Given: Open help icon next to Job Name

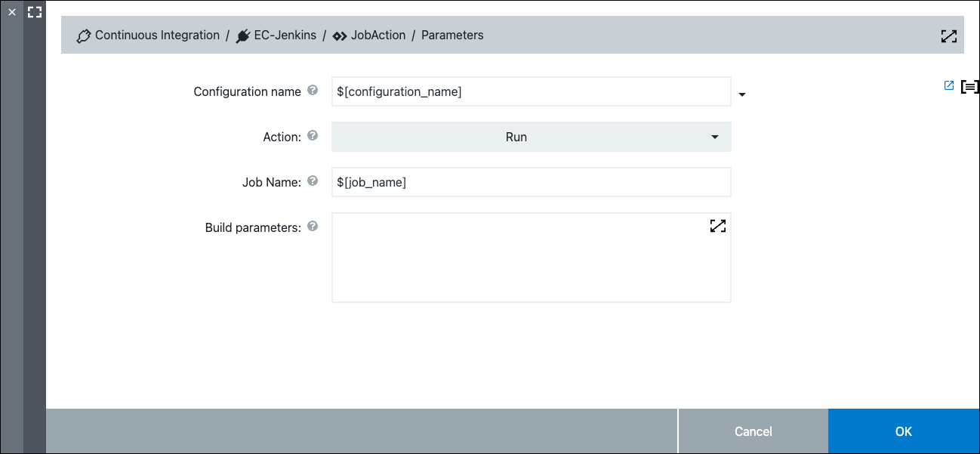Looking at the screenshot, I should tap(313, 182).
